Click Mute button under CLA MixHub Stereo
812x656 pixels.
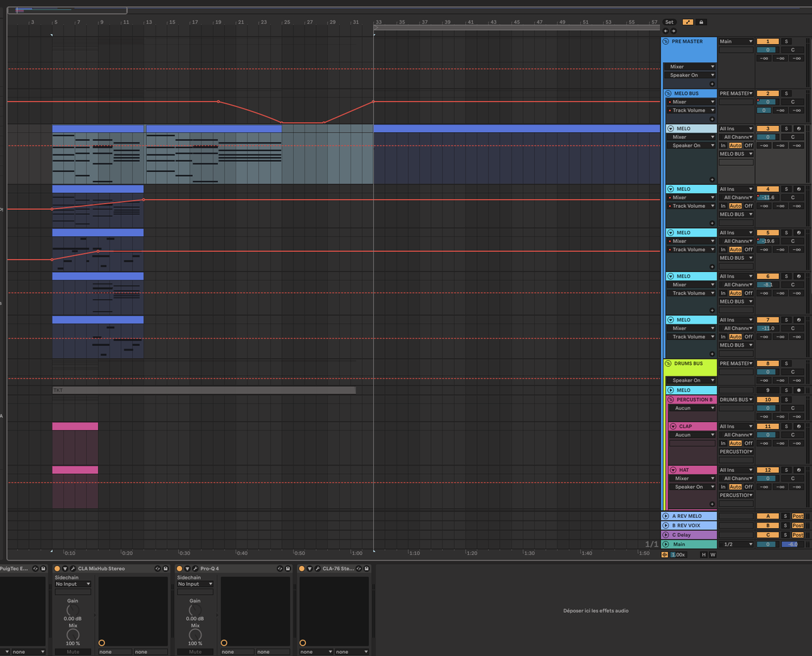[72, 652]
